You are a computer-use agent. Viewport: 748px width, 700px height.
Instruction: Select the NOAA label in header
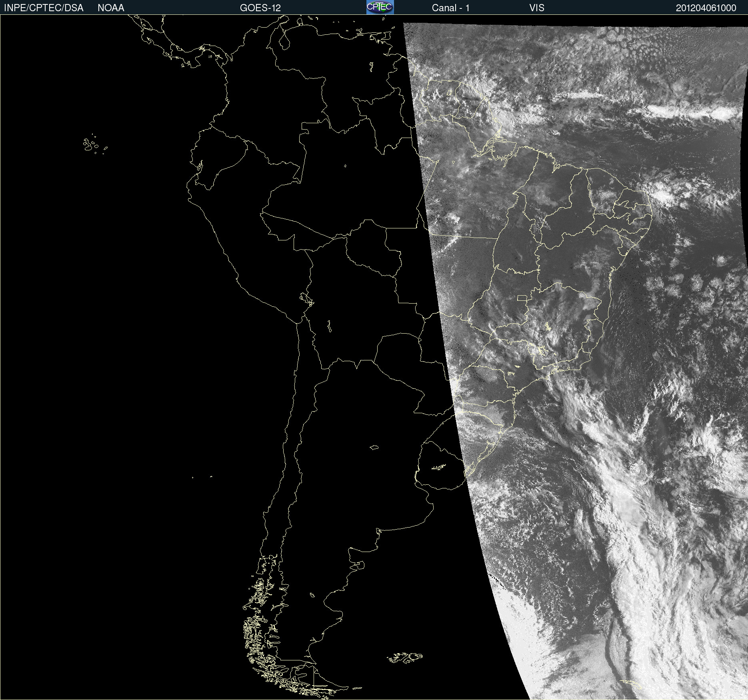coord(111,8)
